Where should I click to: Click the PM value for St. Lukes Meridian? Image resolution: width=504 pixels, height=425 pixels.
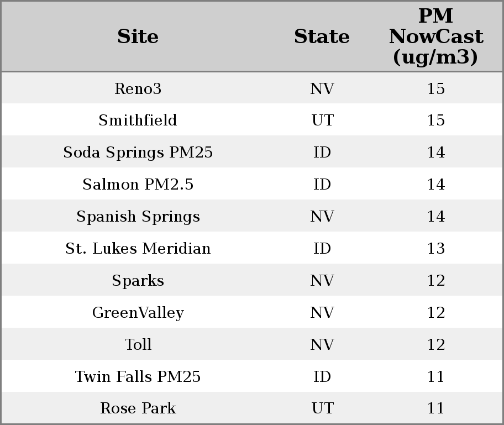pyautogui.click(x=435, y=249)
